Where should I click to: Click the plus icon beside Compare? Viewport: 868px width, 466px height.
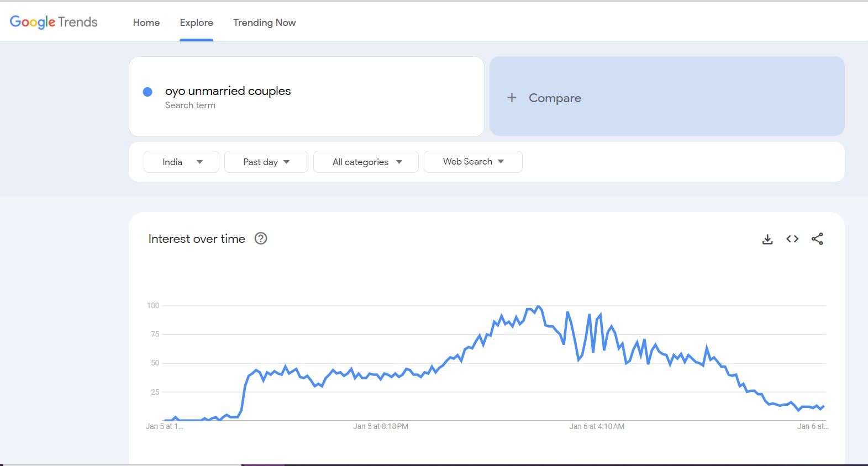pyautogui.click(x=512, y=98)
